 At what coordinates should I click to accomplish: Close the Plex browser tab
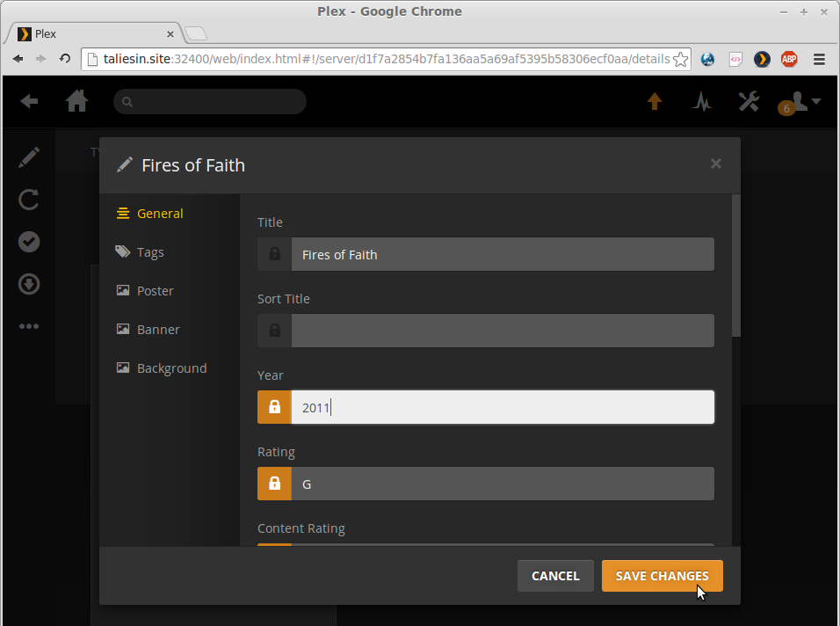point(170,33)
